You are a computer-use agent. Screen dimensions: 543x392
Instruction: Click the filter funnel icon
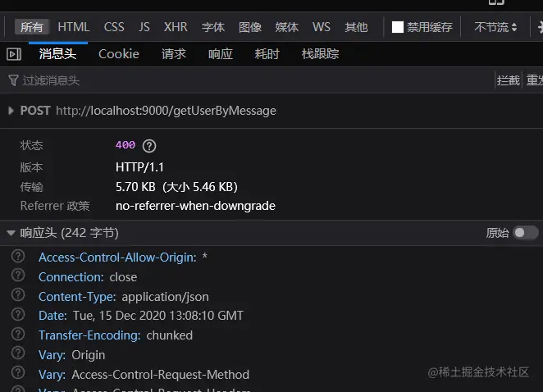13,80
